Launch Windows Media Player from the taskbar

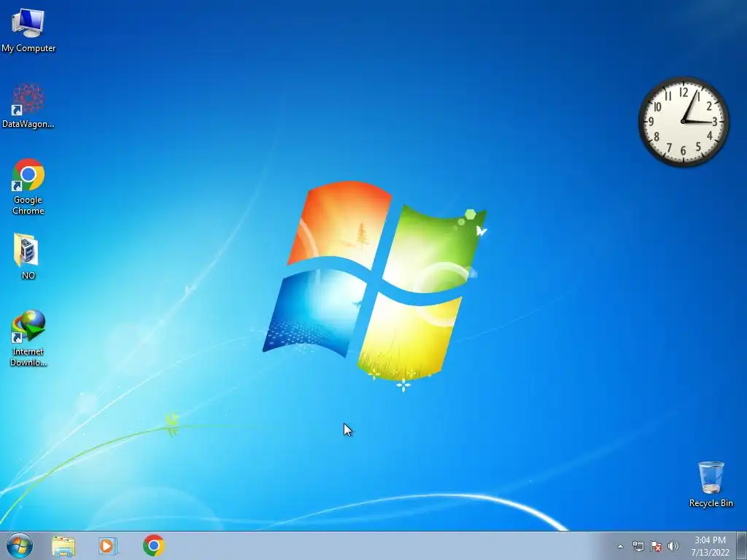pos(108,545)
